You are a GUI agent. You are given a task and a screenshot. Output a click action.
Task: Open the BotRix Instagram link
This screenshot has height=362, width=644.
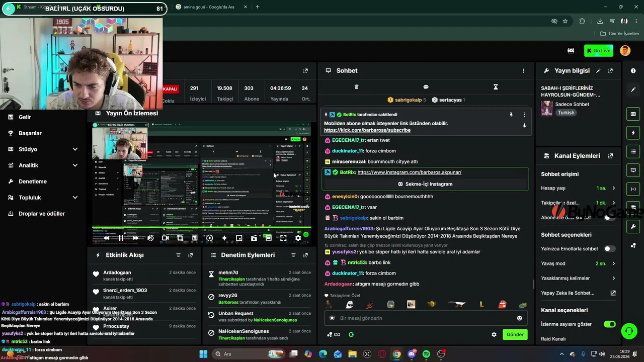pyautogui.click(x=410, y=172)
